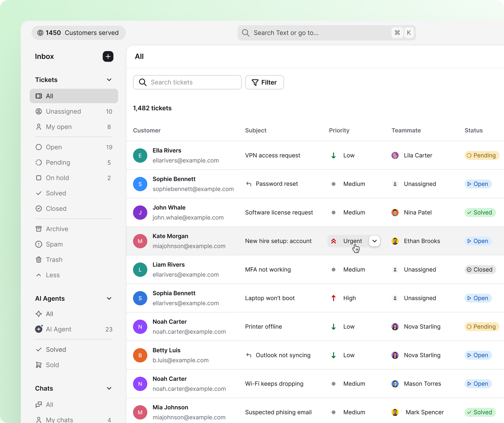The height and width of the screenshot is (423, 504).
Task: Click the AI Agent avatar icon
Action: pos(39,329)
